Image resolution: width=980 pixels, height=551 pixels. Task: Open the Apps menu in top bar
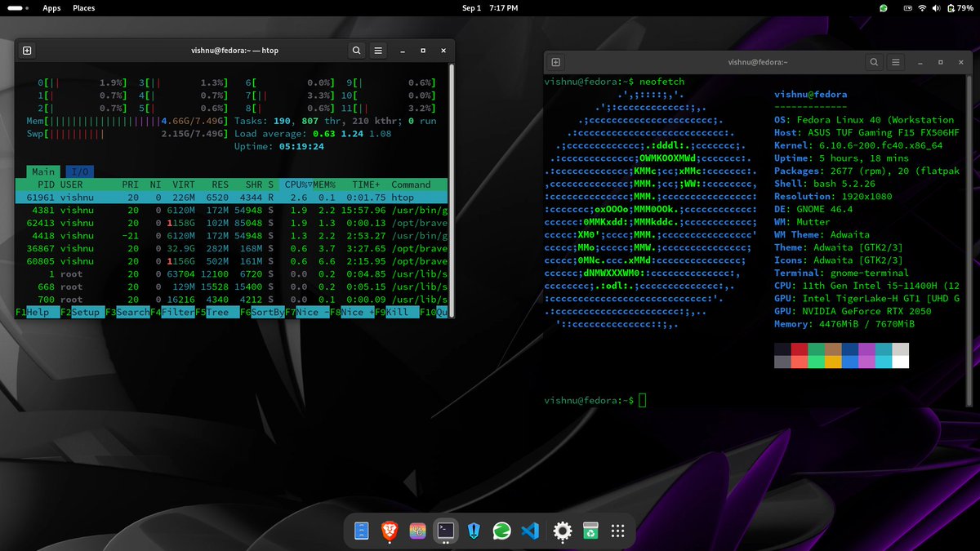tap(51, 8)
